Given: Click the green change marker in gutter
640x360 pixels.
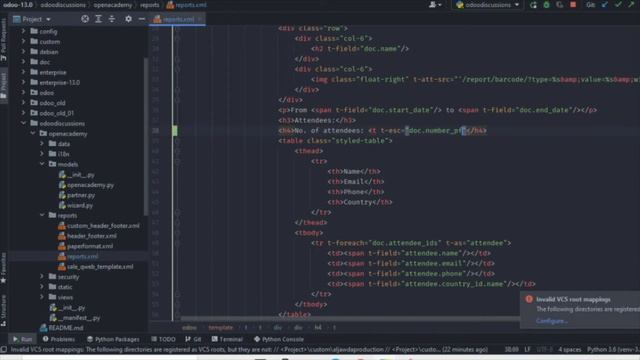Looking at the screenshot, I should coord(175,131).
